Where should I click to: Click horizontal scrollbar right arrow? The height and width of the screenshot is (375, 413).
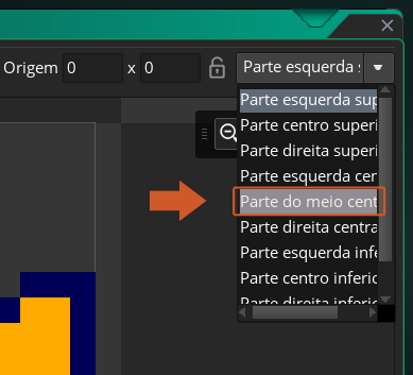click(x=372, y=313)
